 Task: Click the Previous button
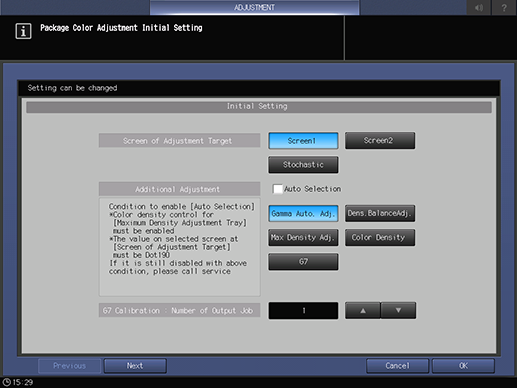(69, 366)
